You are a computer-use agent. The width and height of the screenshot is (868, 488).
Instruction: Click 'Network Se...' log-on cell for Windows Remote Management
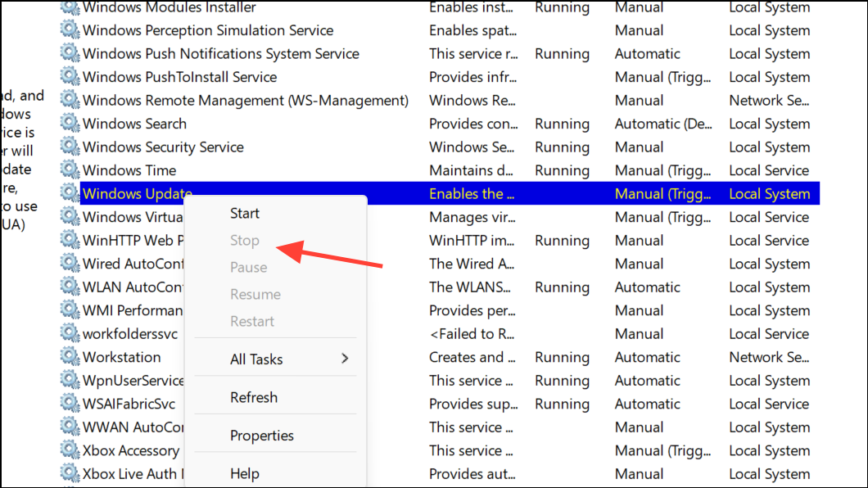coord(769,100)
